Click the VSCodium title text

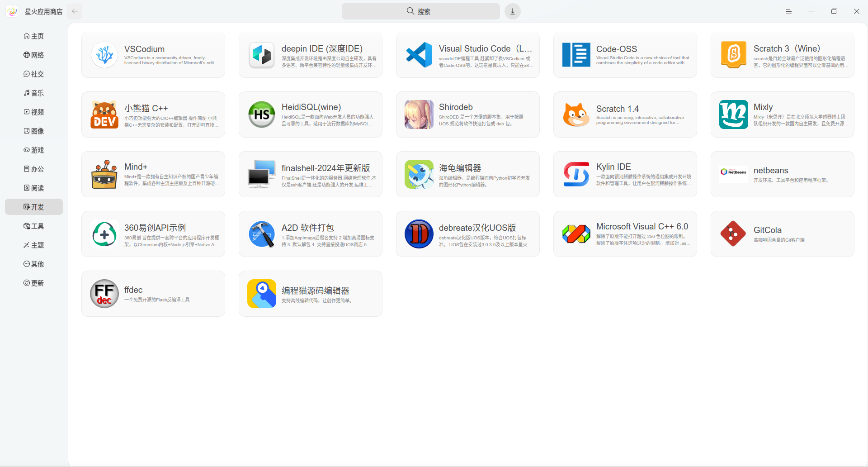tap(144, 49)
